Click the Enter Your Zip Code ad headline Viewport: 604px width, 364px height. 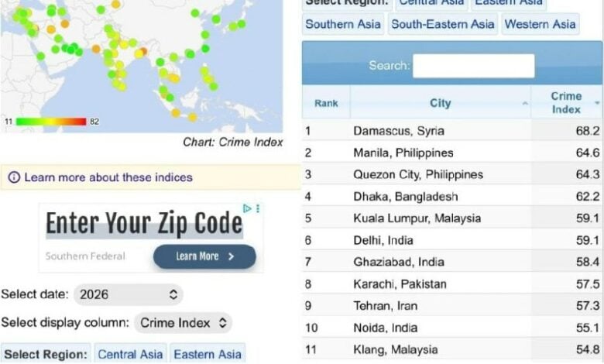(144, 224)
